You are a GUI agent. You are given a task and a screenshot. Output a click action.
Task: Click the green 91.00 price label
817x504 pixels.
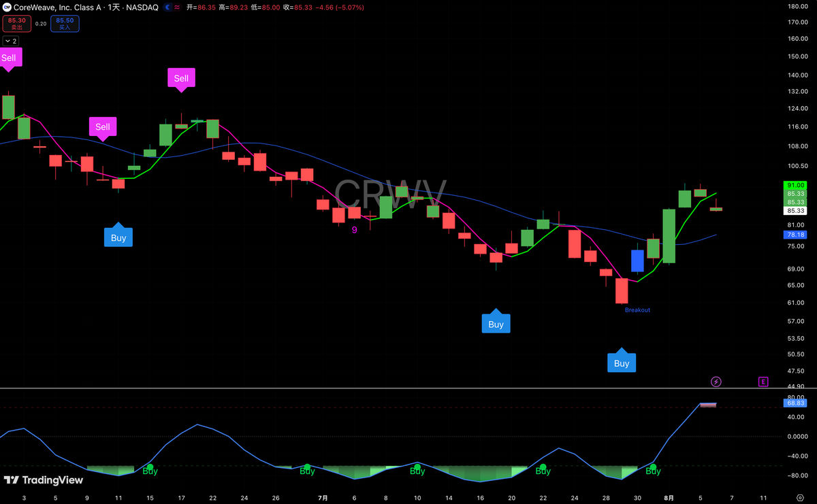(796, 185)
